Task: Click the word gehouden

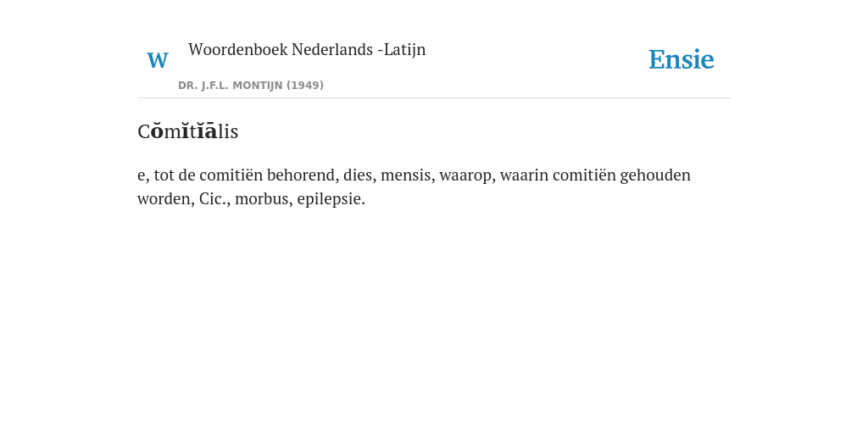Action: coord(655,175)
